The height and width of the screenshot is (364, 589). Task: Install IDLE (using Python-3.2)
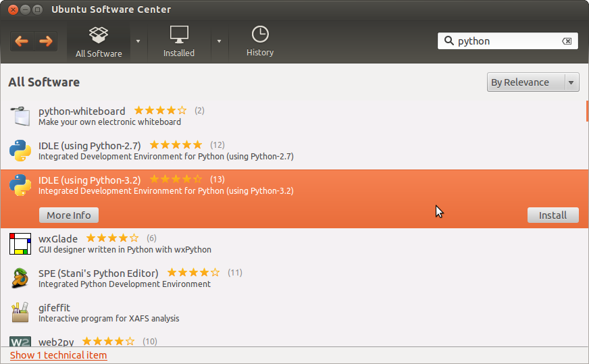coord(553,215)
